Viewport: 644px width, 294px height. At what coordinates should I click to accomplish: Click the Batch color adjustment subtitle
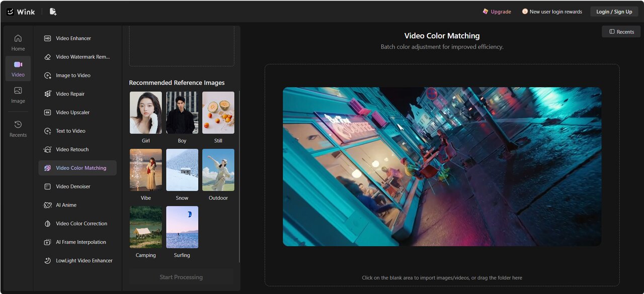click(x=442, y=47)
